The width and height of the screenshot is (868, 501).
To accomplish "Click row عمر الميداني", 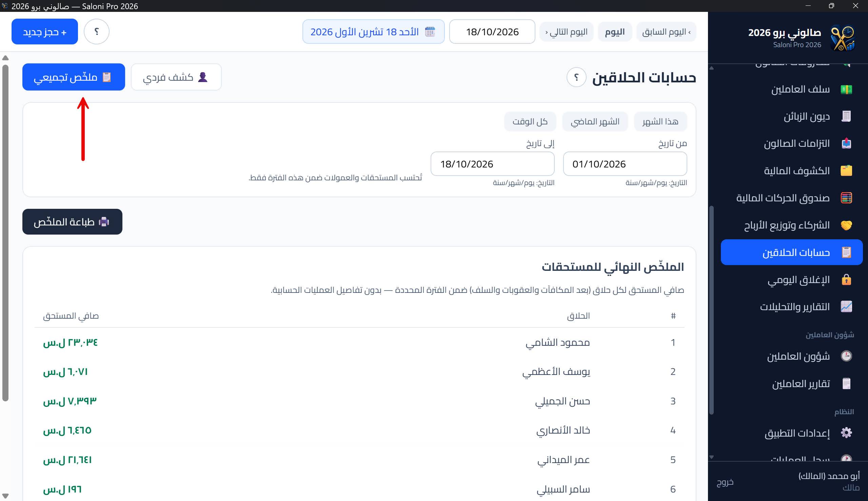I will [x=359, y=460].
